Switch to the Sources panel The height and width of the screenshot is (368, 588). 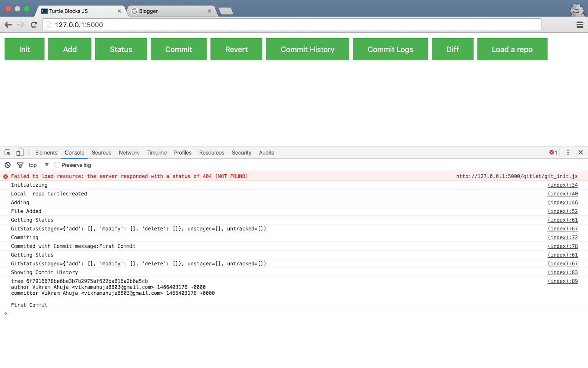101,153
